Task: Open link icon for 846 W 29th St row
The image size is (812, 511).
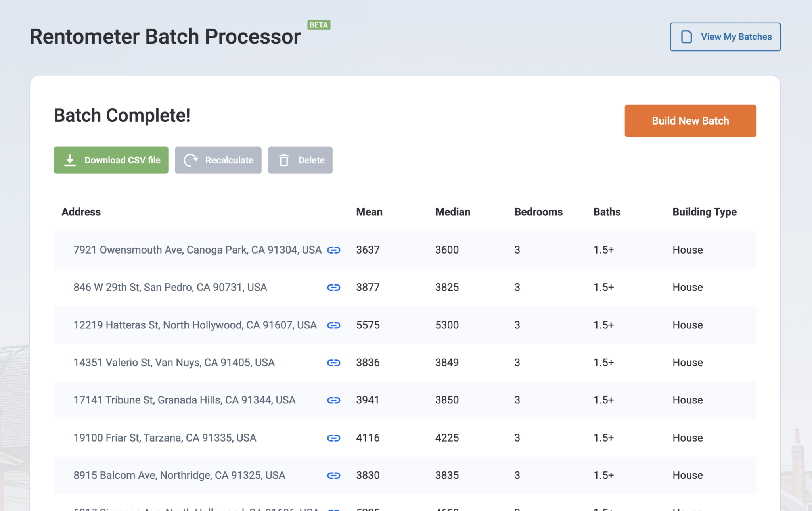Action: coord(333,287)
